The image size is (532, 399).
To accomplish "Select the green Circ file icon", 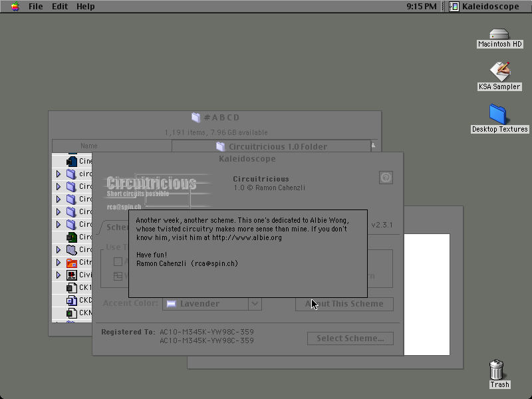I will click(72, 237).
